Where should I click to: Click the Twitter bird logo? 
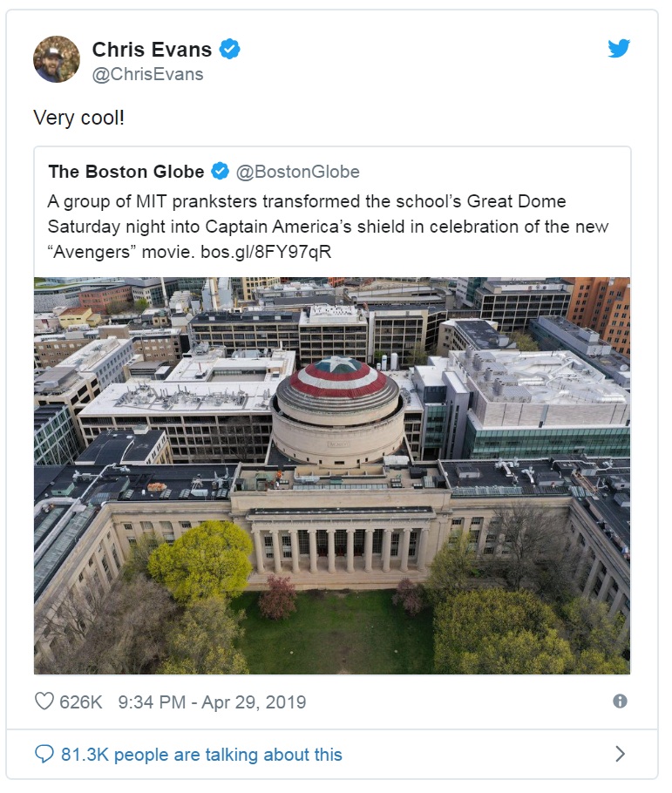(619, 49)
